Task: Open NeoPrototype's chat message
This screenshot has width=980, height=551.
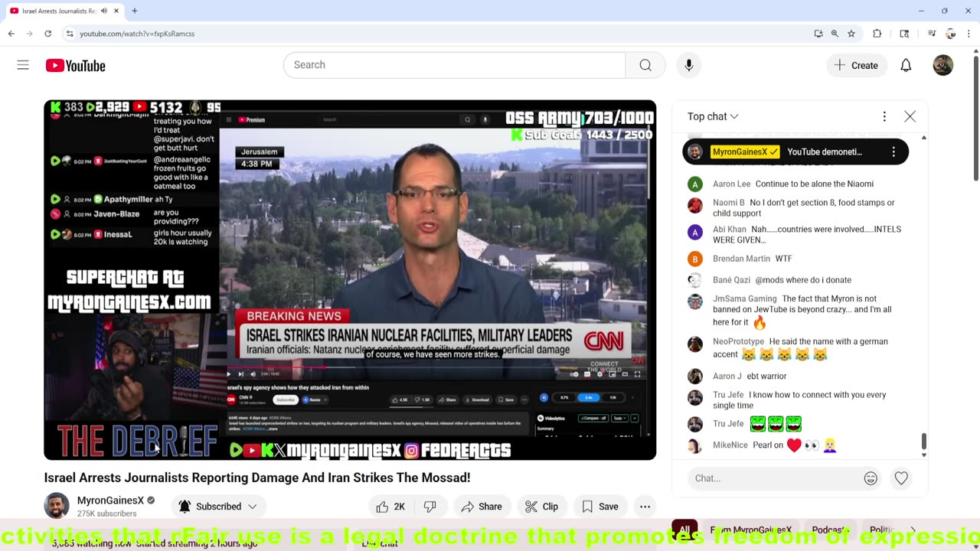Action: (x=800, y=348)
